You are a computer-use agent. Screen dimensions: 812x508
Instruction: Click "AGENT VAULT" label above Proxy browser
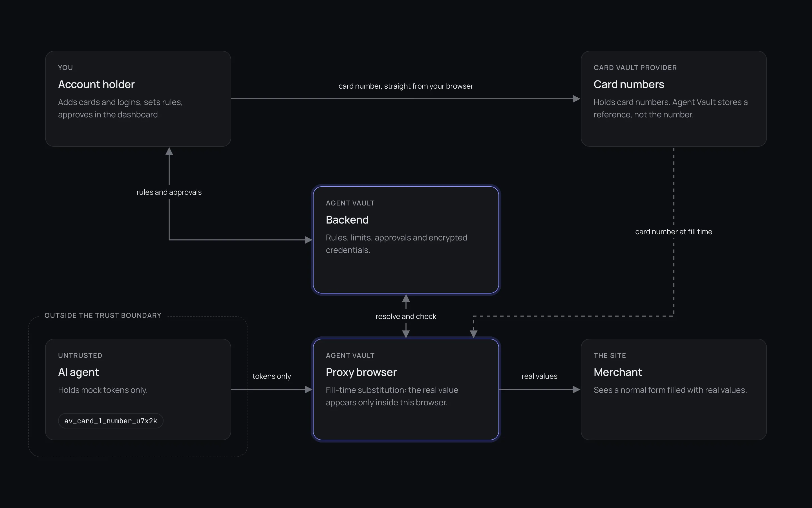350,356
